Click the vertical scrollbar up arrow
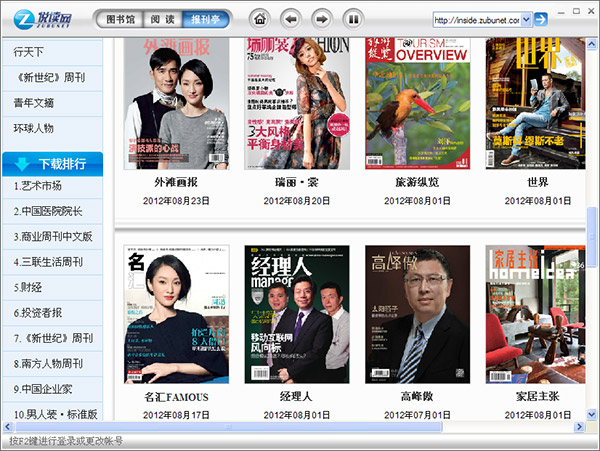600x451 pixels. point(592,44)
